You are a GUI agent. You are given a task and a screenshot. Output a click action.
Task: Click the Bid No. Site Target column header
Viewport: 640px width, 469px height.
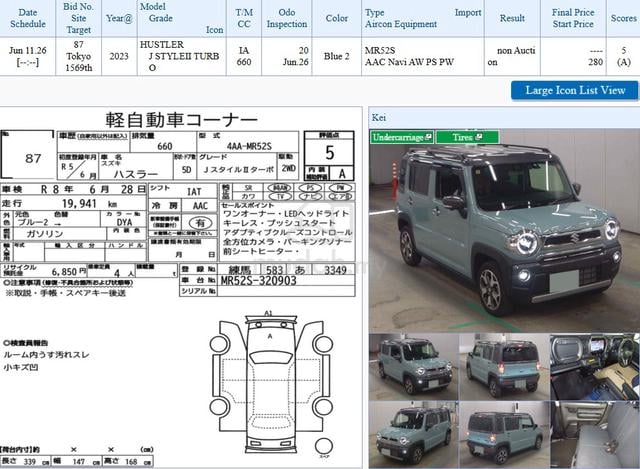click(78, 18)
